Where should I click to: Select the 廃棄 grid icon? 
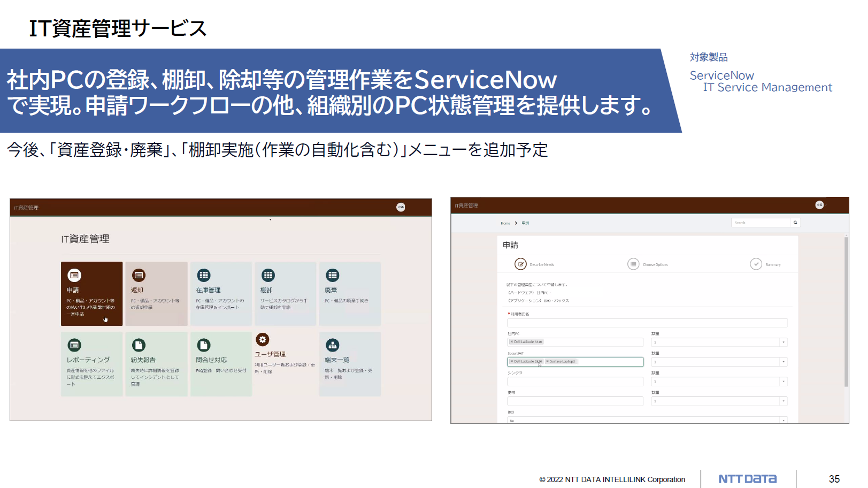[x=333, y=275]
